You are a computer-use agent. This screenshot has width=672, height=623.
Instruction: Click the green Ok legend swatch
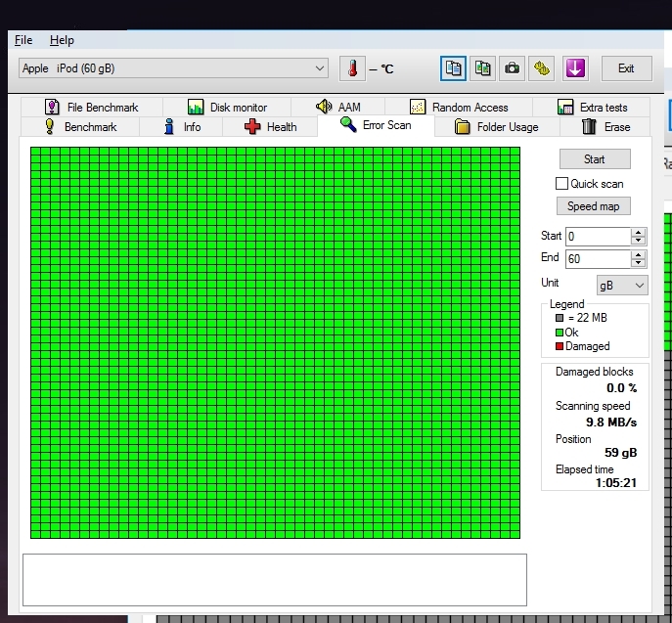click(560, 333)
